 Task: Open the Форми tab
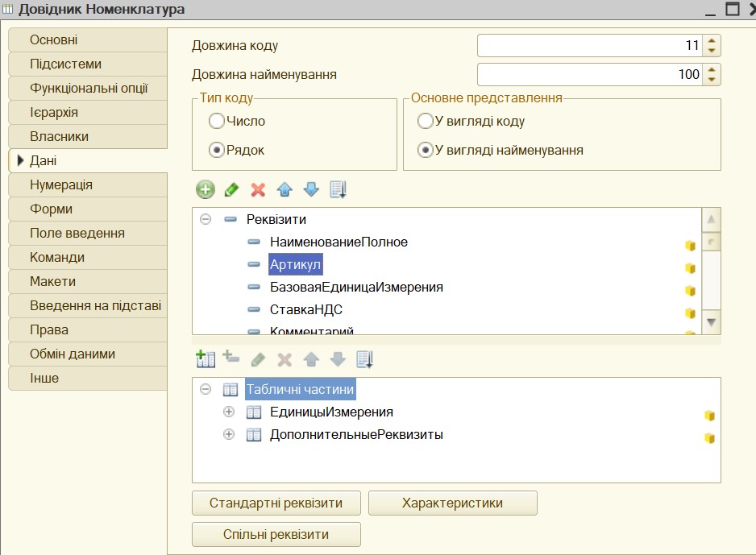coord(88,209)
